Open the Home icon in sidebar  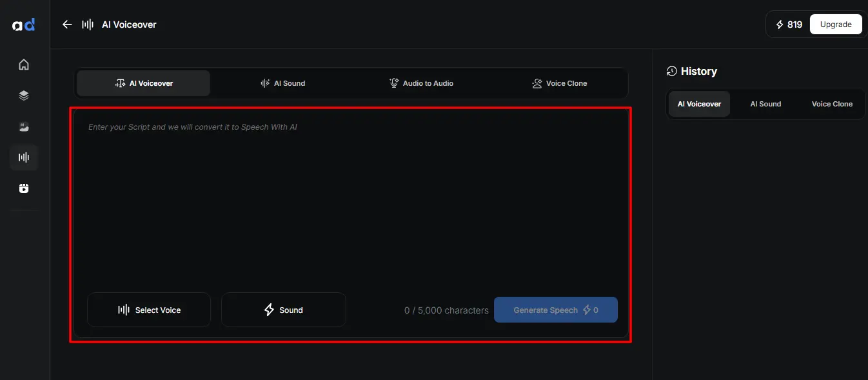coord(24,65)
